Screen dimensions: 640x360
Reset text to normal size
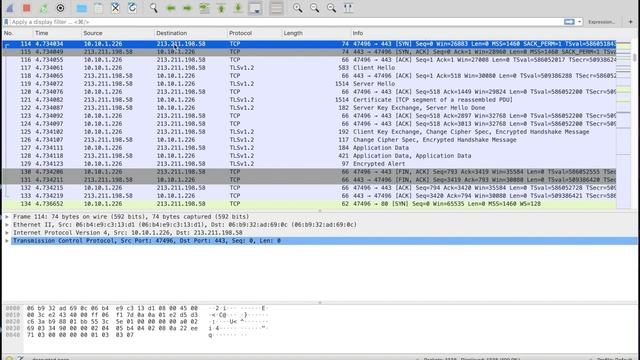[331, 8]
